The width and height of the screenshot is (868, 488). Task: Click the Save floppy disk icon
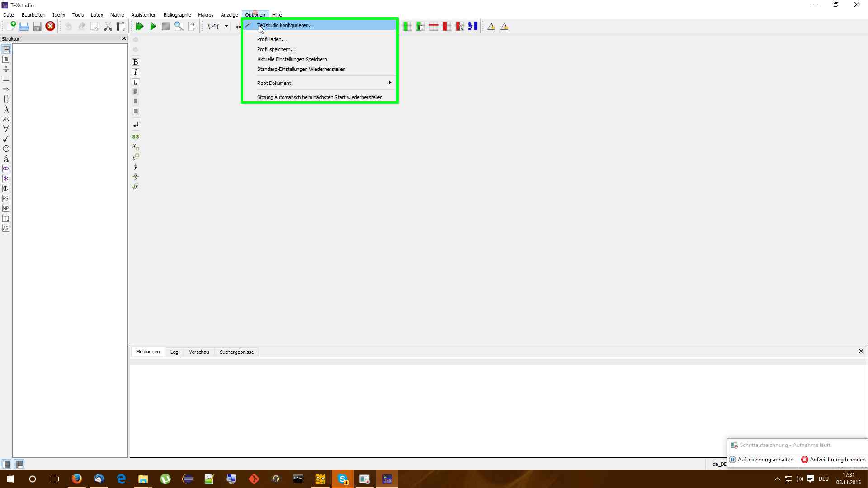click(37, 26)
